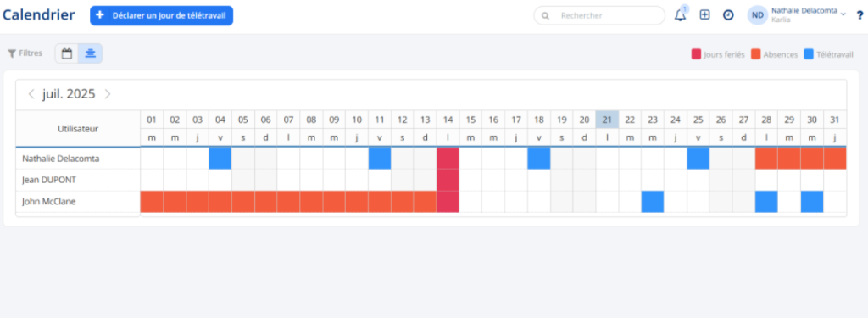Image resolution: width=868 pixels, height=318 pixels.
Task: Click Déclarer un jour de télétravail
Action: tap(162, 15)
